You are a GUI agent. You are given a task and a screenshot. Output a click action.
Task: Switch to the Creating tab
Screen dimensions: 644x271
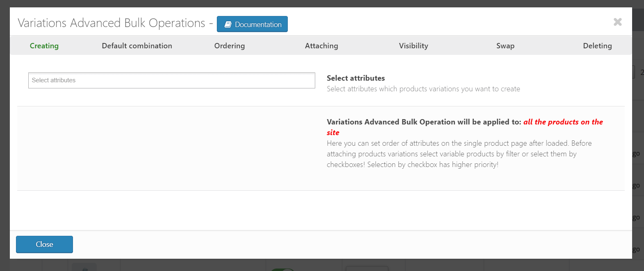(44, 46)
